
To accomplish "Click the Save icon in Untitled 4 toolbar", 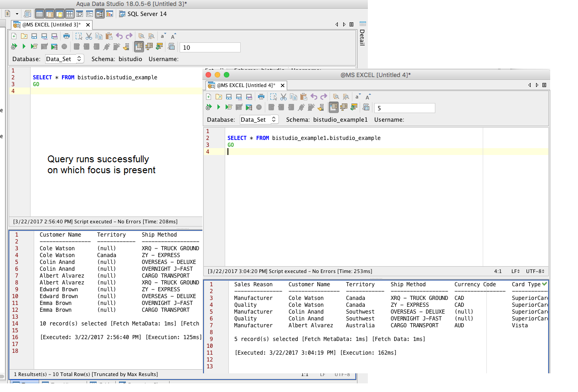I will 229,97.
